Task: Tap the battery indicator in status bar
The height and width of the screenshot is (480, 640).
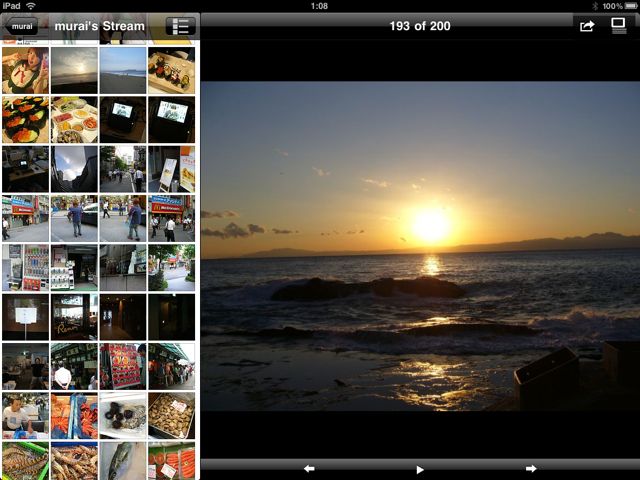Action: click(x=631, y=6)
